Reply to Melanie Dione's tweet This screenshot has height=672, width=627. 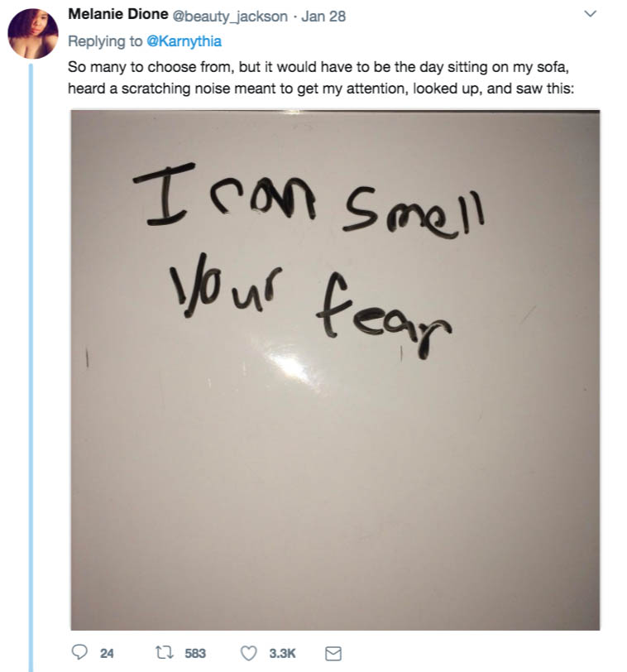79,653
